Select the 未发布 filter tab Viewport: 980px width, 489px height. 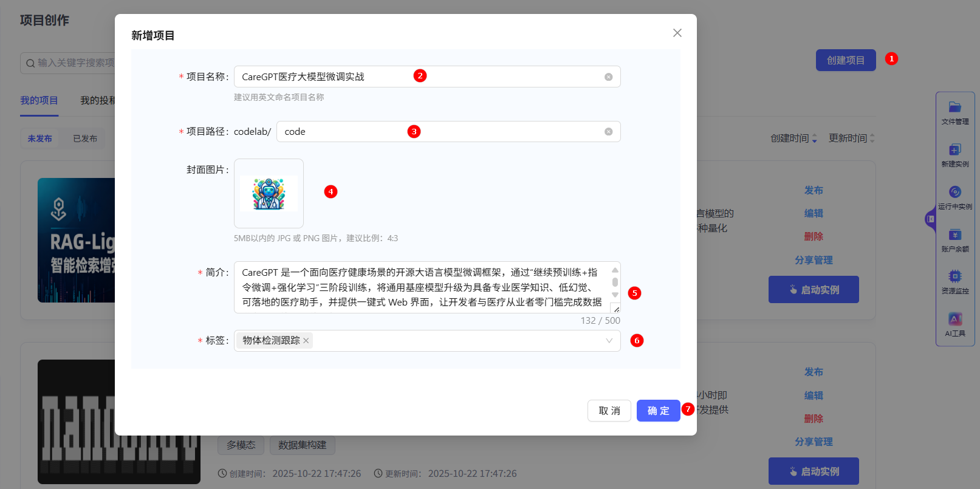[x=39, y=138]
